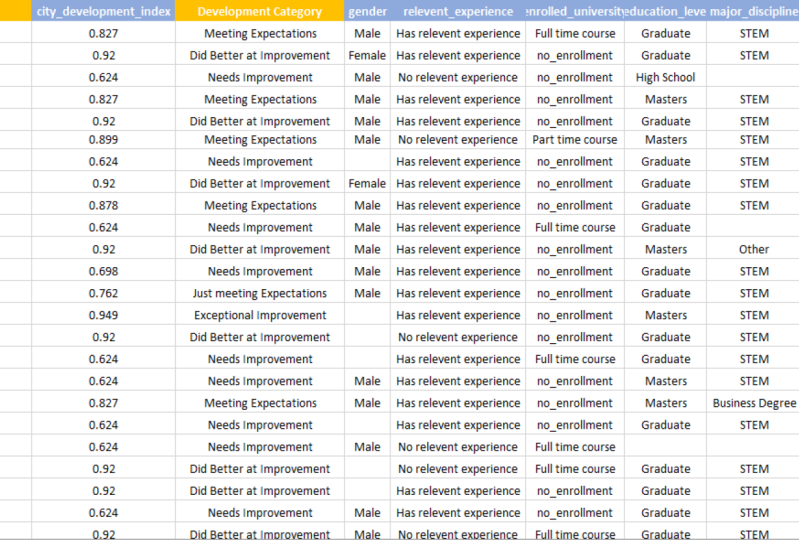The height and width of the screenshot is (540, 799).
Task: Click the gender column header
Action: (x=367, y=11)
